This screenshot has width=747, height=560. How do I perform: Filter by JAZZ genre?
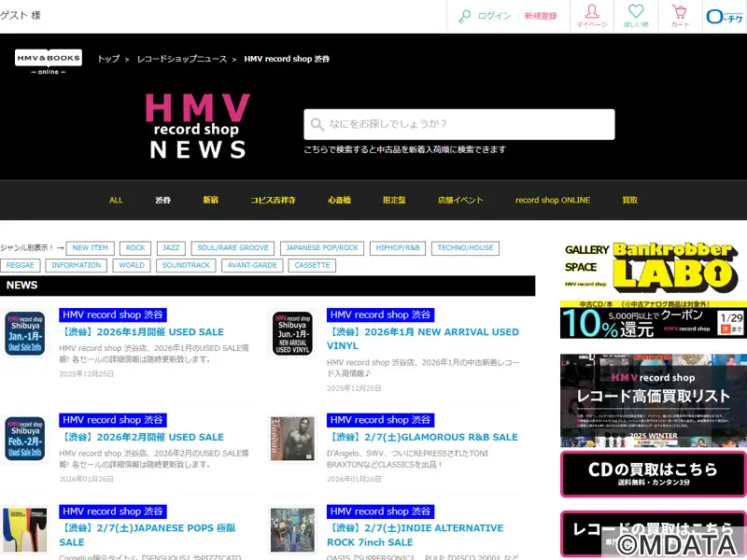tap(171, 248)
